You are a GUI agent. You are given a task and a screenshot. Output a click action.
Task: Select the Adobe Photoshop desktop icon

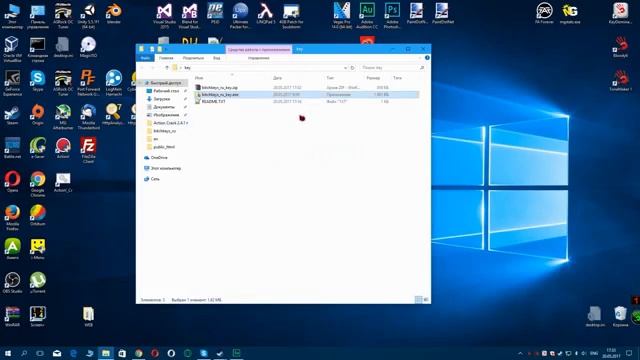[x=392, y=16]
